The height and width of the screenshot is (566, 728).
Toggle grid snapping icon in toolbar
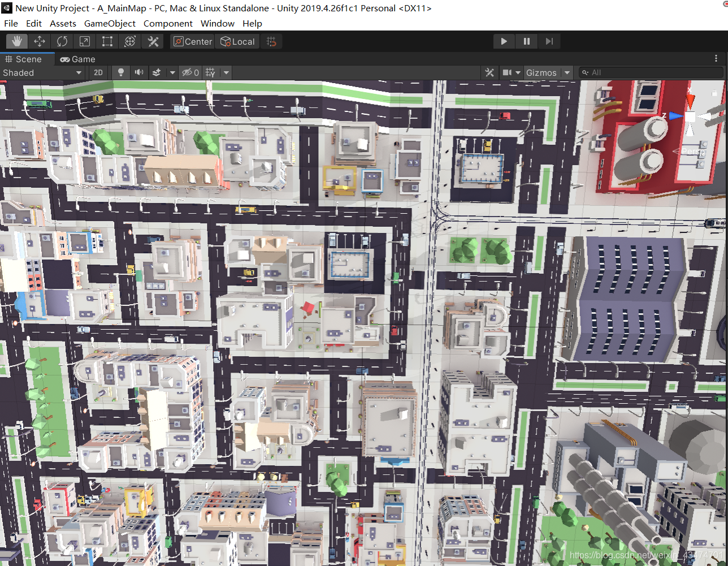tap(271, 41)
